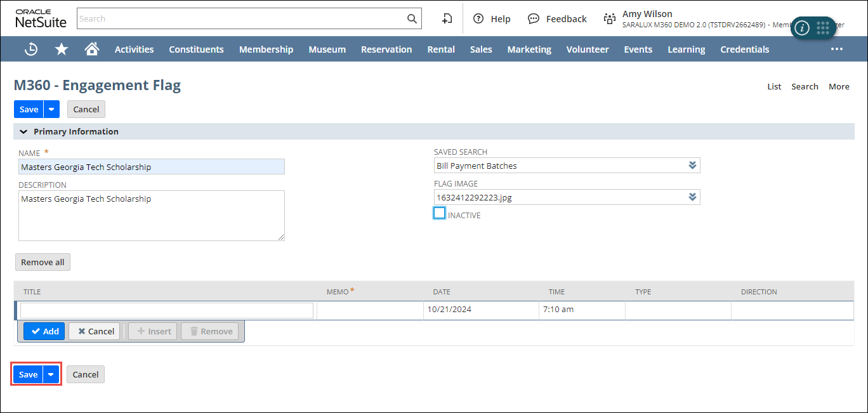
Task: Open the Recent Records clock icon
Action: [31, 49]
